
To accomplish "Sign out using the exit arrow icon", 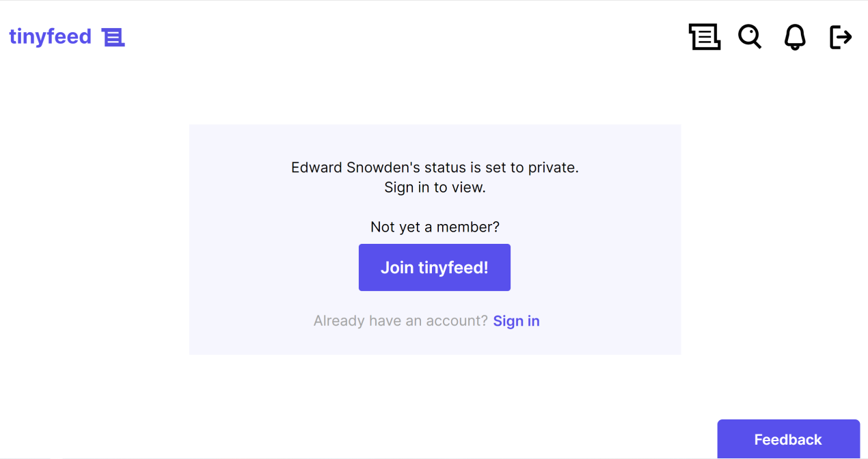I will (840, 37).
